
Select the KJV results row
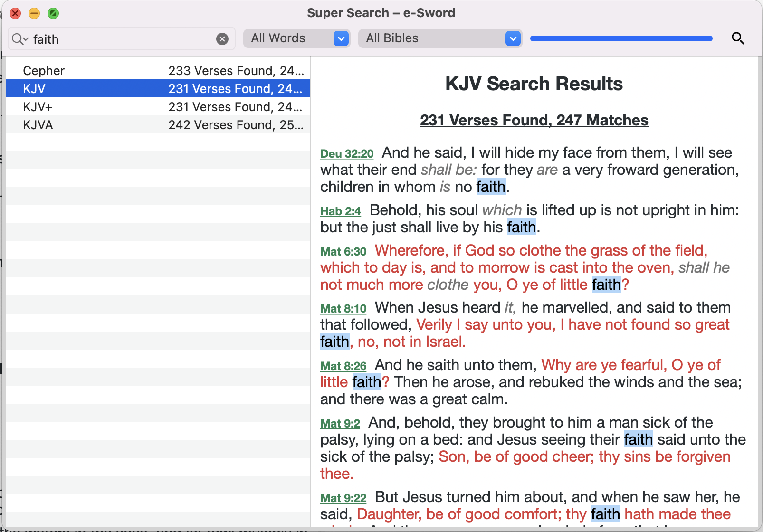158,88
